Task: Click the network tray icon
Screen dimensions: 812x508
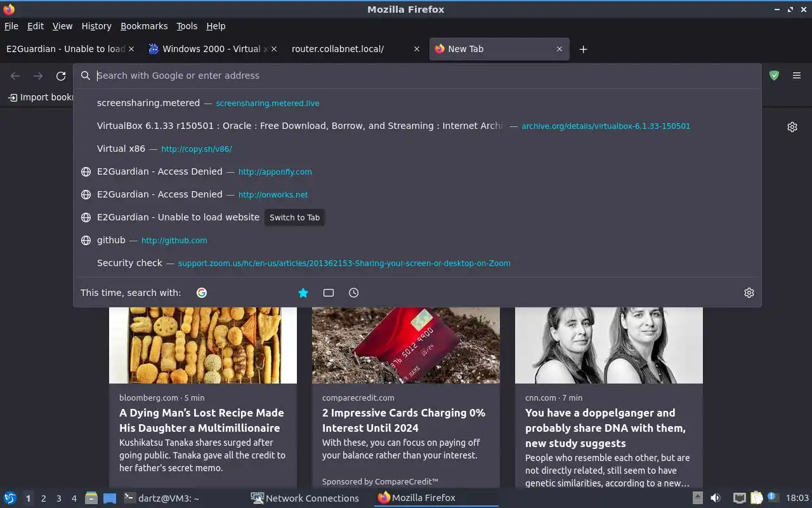Action: (x=739, y=498)
